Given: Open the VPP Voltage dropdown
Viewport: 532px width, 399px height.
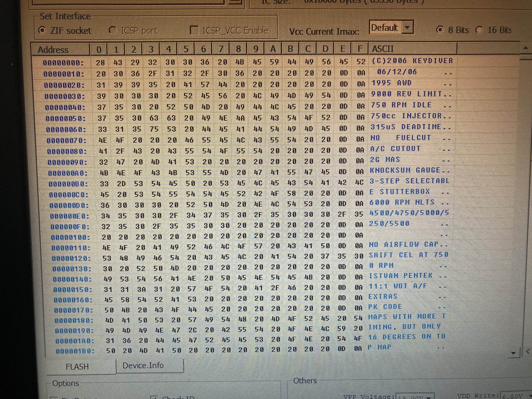Looking at the screenshot, I should (x=428, y=397).
